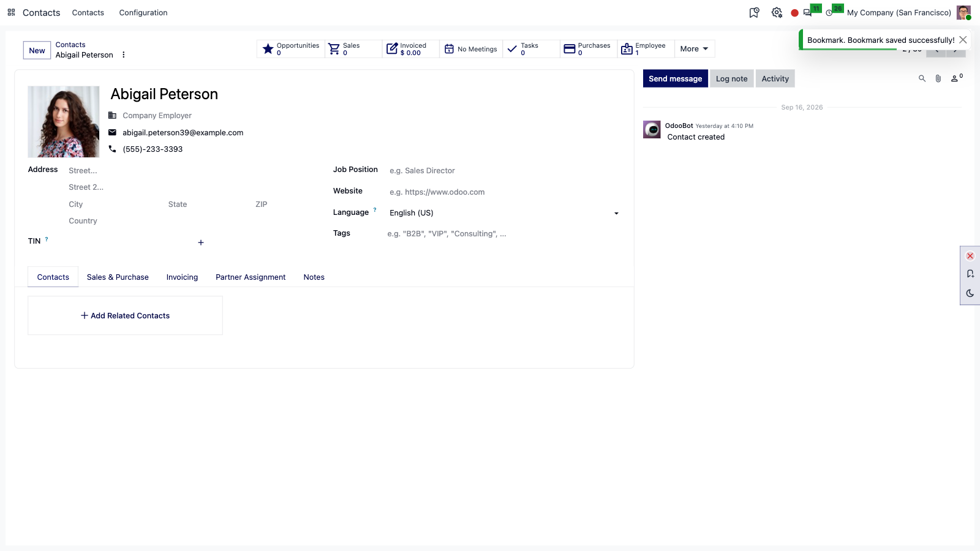This screenshot has height=551, width=980.
Task: Switch to Sales & Purchase tab
Action: [x=118, y=277]
